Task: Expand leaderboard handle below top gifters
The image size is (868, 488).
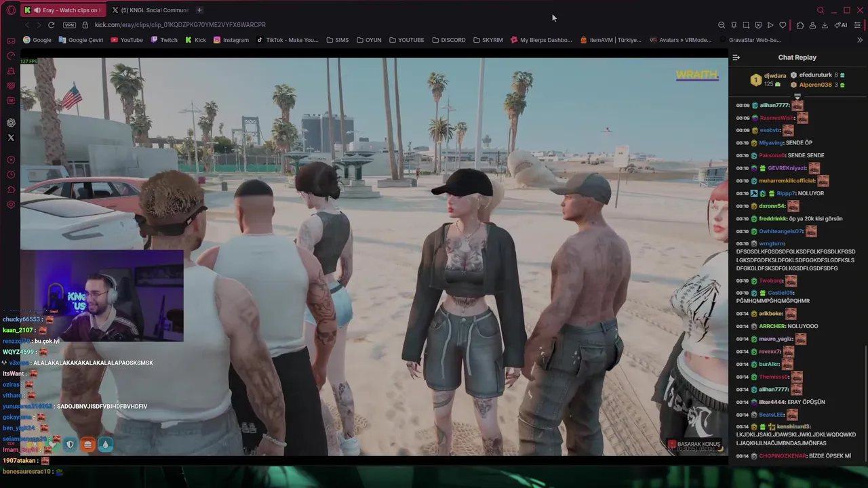Action: pyautogui.click(x=797, y=96)
